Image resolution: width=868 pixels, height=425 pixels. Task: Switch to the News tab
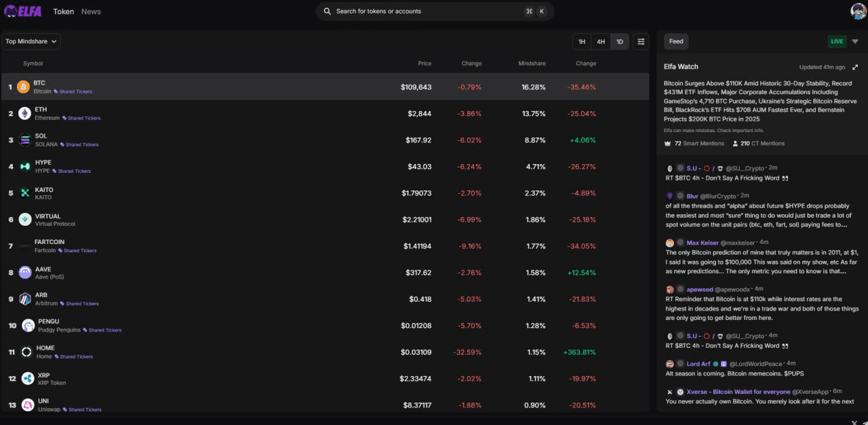[91, 12]
